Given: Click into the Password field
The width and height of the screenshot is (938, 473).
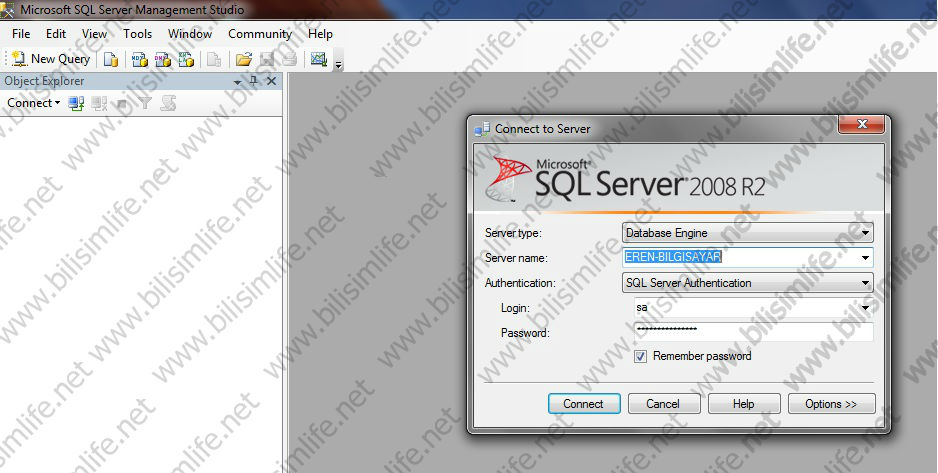Looking at the screenshot, I should [x=753, y=332].
